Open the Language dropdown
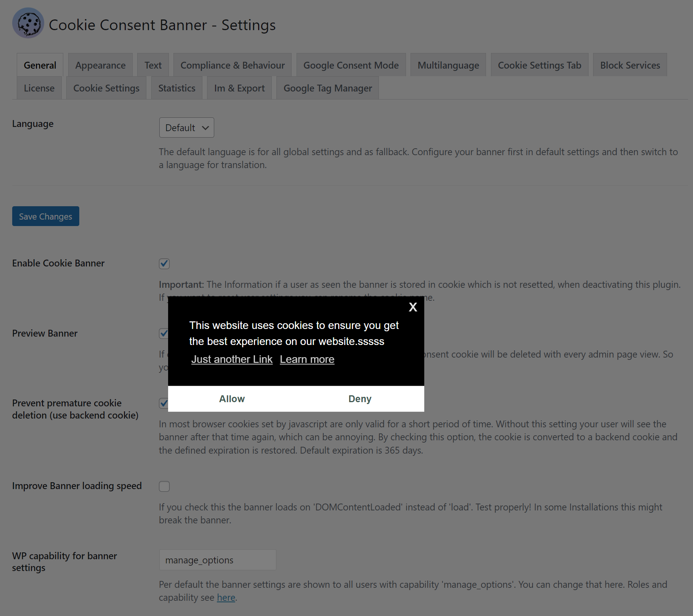Viewport: 693px width, 616px height. coord(187,128)
